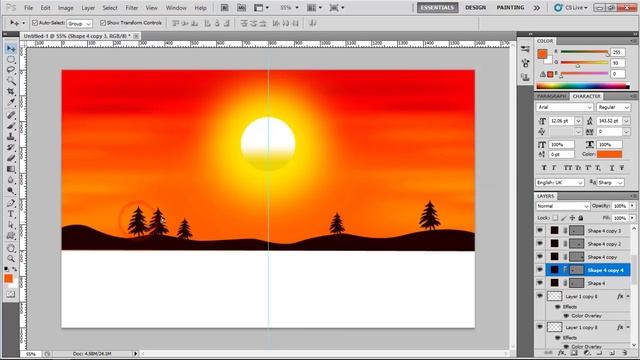Click the Faux Bold character style icon
Screen dimensions: 640x360
pyautogui.click(x=544, y=168)
